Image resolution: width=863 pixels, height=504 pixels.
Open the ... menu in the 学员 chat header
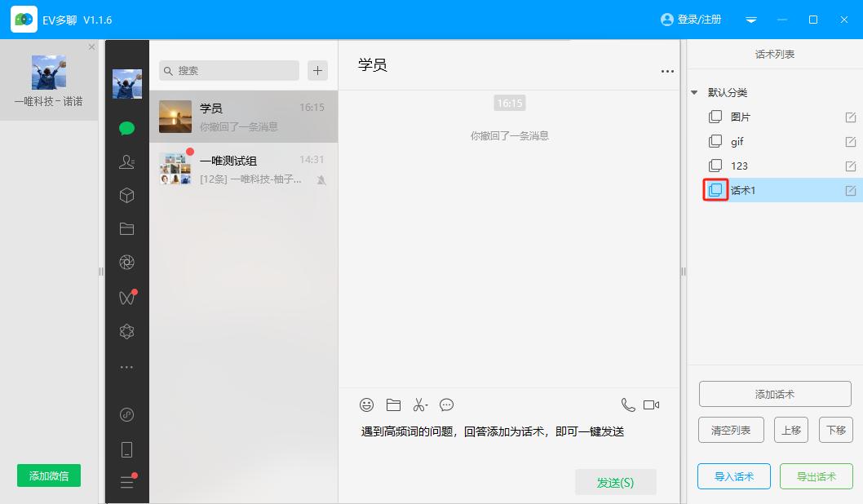pos(667,71)
